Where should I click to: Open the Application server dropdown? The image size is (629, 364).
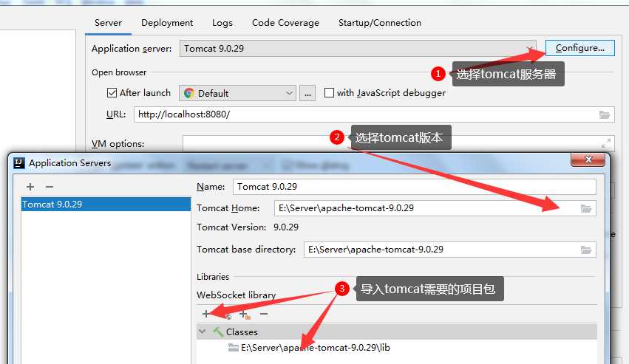click(x=358, y=49)
